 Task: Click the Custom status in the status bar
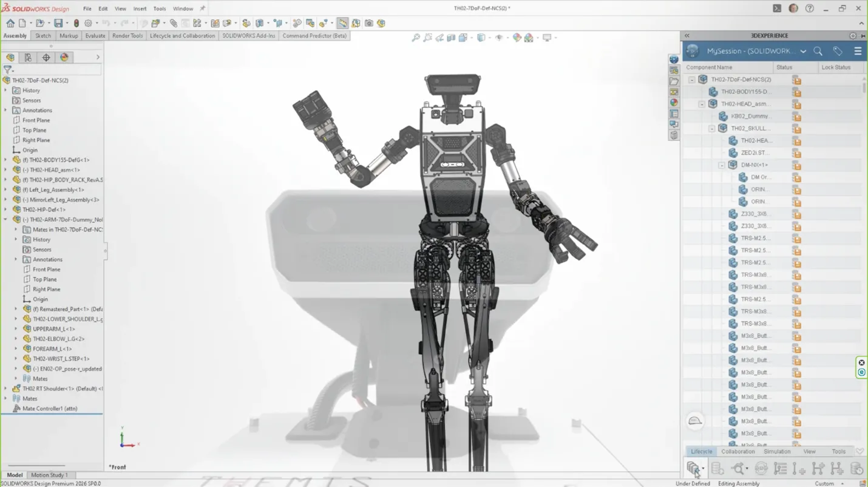825,483
